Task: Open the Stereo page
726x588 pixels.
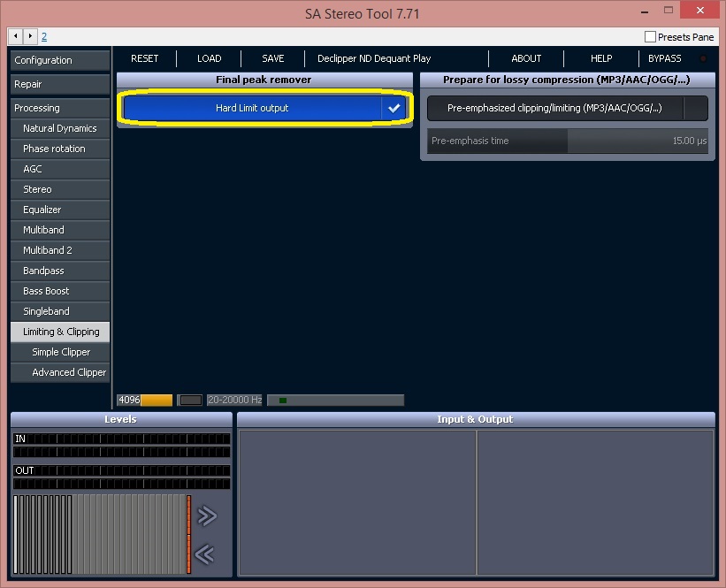Action: (60, 189)
